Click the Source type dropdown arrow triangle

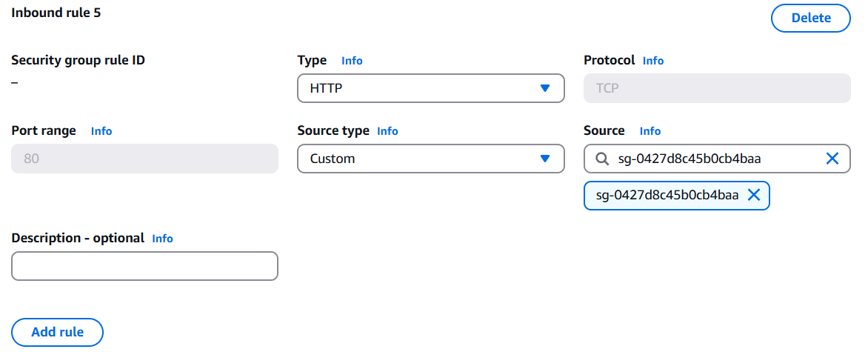[x=545, y=159]
